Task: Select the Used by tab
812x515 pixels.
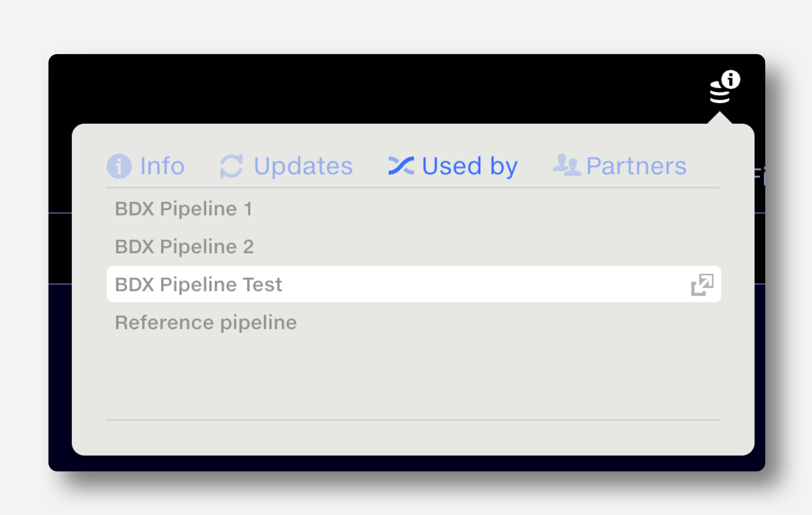Action: 453,166
